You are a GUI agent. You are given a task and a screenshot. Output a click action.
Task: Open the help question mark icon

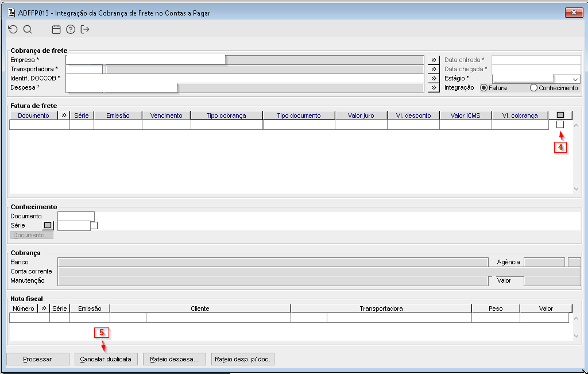click(71, 29)
